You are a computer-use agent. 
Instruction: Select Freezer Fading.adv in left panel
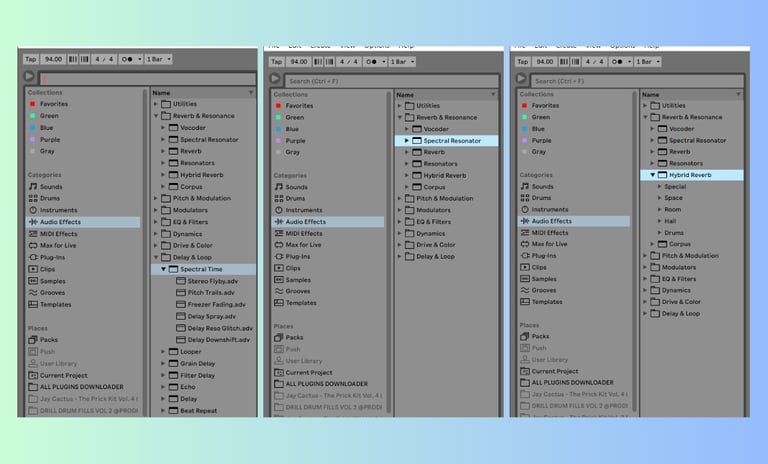tap(211, 305)
